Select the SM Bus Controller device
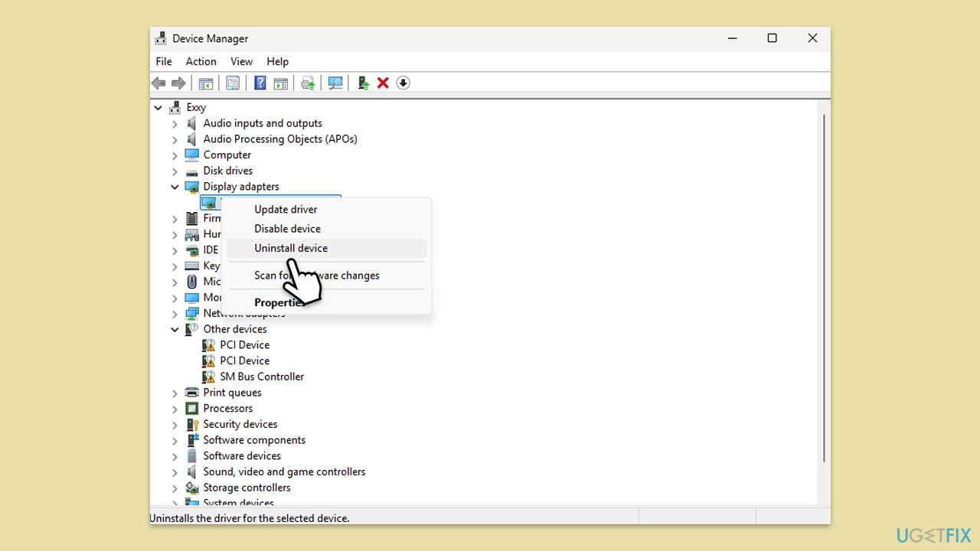 262,377
